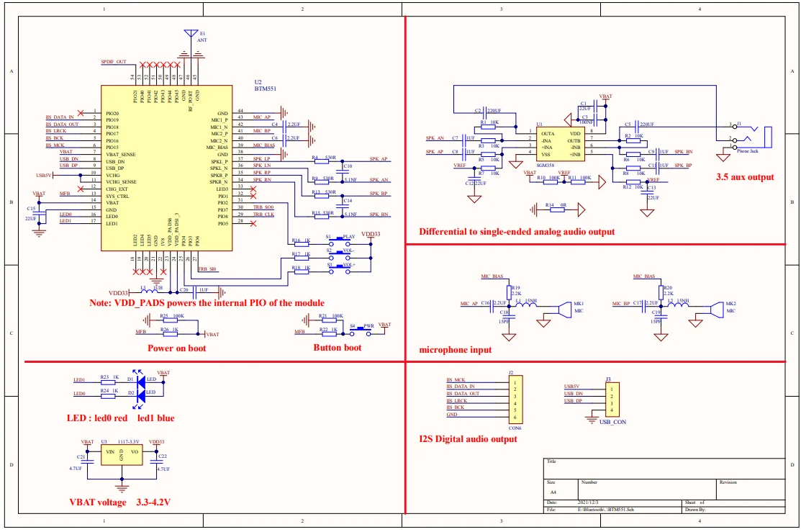Viewport: 801px width, 532px height.
Task: Click the R14 0R resistor
Action: pos(556,209)
